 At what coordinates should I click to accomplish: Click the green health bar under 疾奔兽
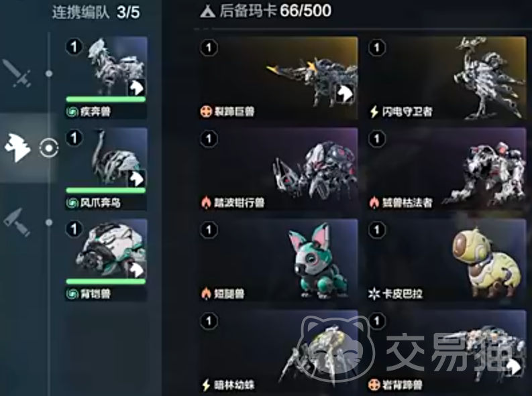point(106,99)
